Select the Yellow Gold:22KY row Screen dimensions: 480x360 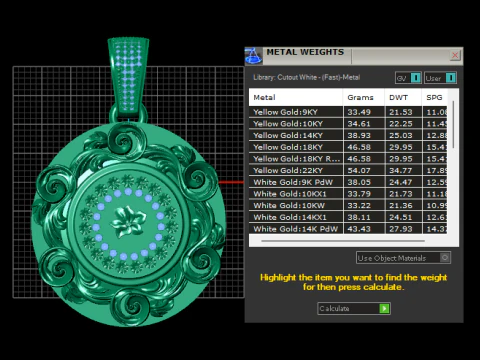[348, 170]
